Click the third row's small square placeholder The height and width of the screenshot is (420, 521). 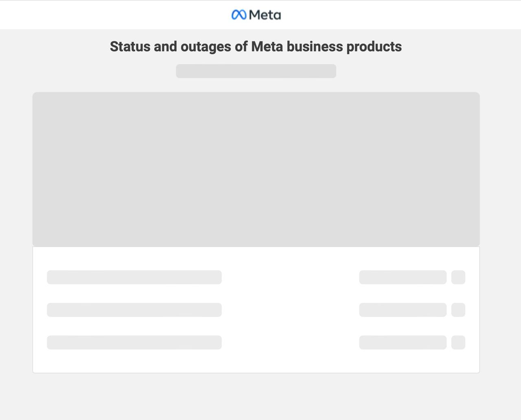[458, 342]
